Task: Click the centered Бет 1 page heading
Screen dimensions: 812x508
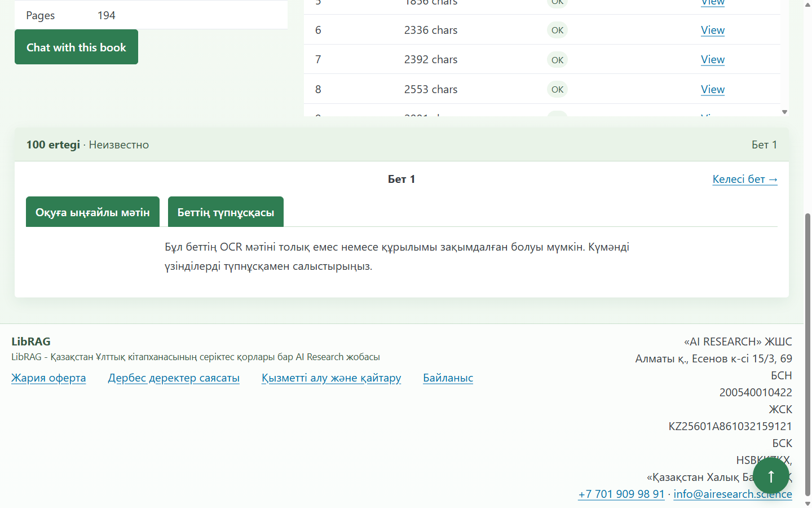Action: coord(401,179)
